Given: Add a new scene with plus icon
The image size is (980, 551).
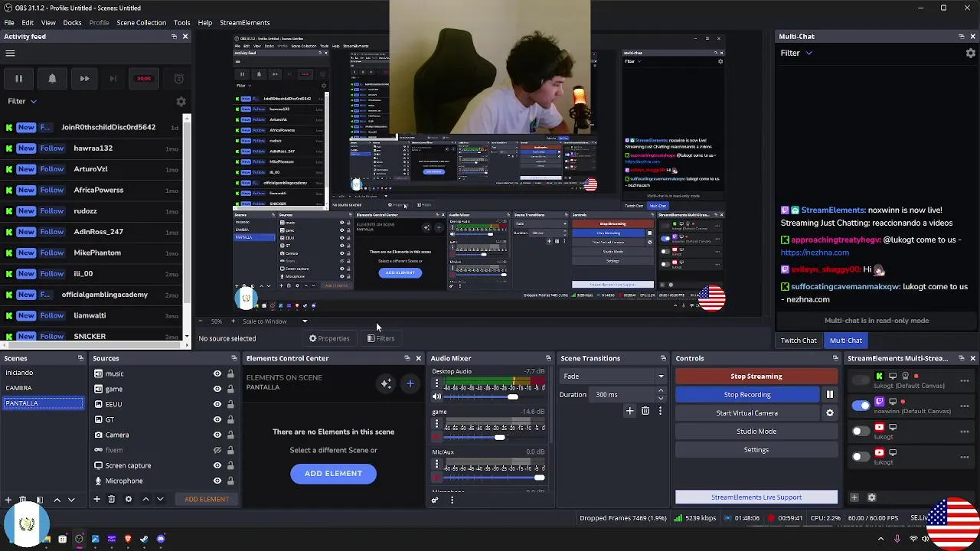Looking at the screenshot, I should 8,499.
